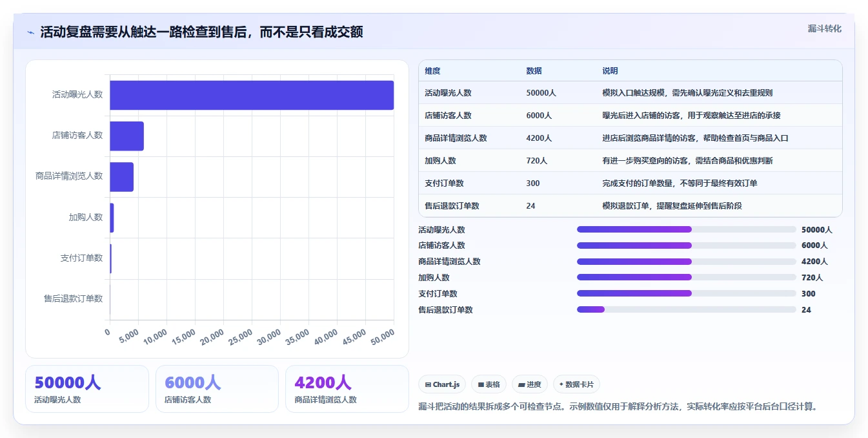This screenshot has height=438, width=868.
Task: Click the 活动曝光人数 bar in chart
Action: click(252, 95)
